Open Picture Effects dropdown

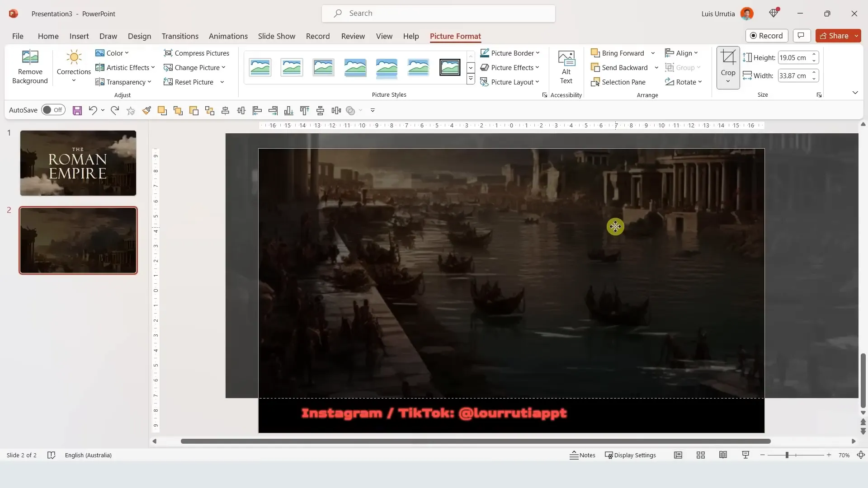click(509, 67)
